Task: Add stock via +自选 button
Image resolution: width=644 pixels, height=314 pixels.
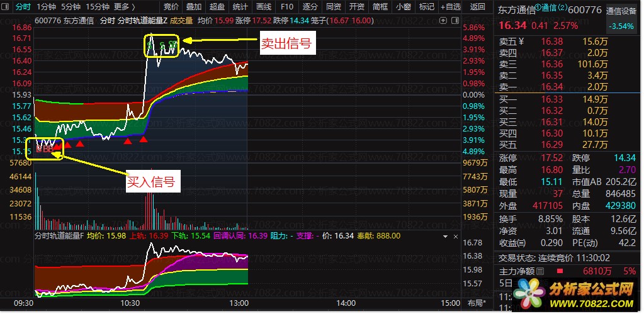Action: coord(451,6)
